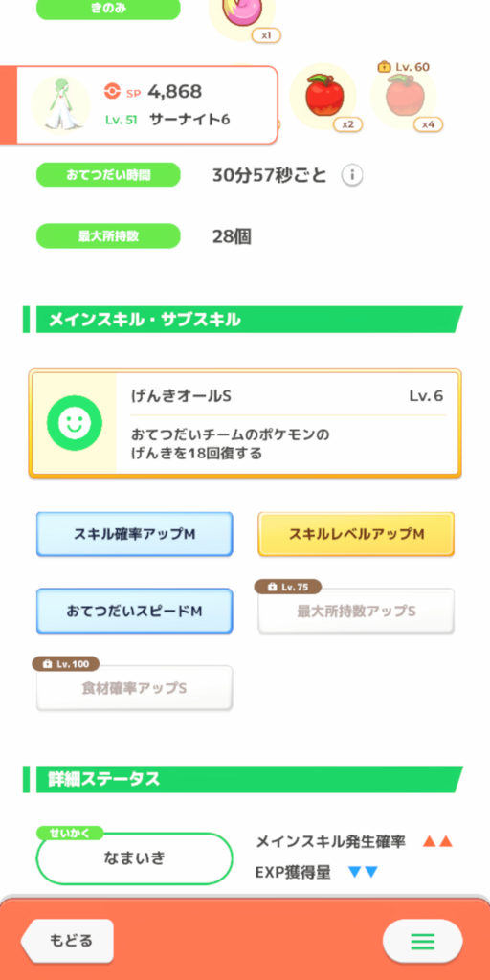This screenshot has width=490, height=980.
Task: Select おてつだいスピードM sub skill
Action: [x=134, y=612]
